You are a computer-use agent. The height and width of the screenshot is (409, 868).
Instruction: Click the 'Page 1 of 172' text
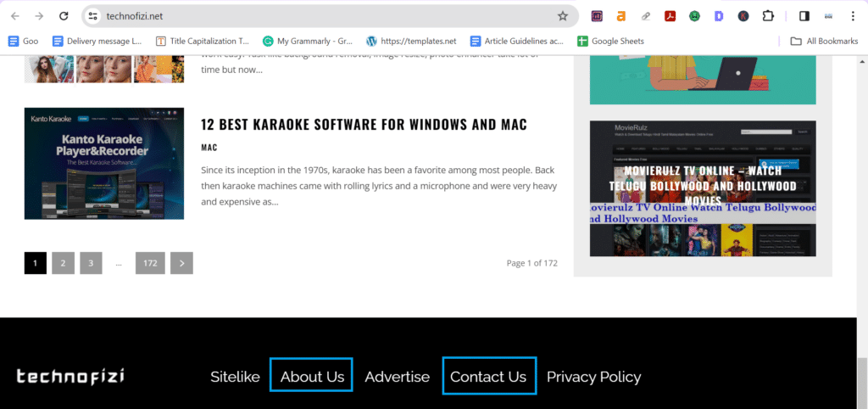pos(532,263)
